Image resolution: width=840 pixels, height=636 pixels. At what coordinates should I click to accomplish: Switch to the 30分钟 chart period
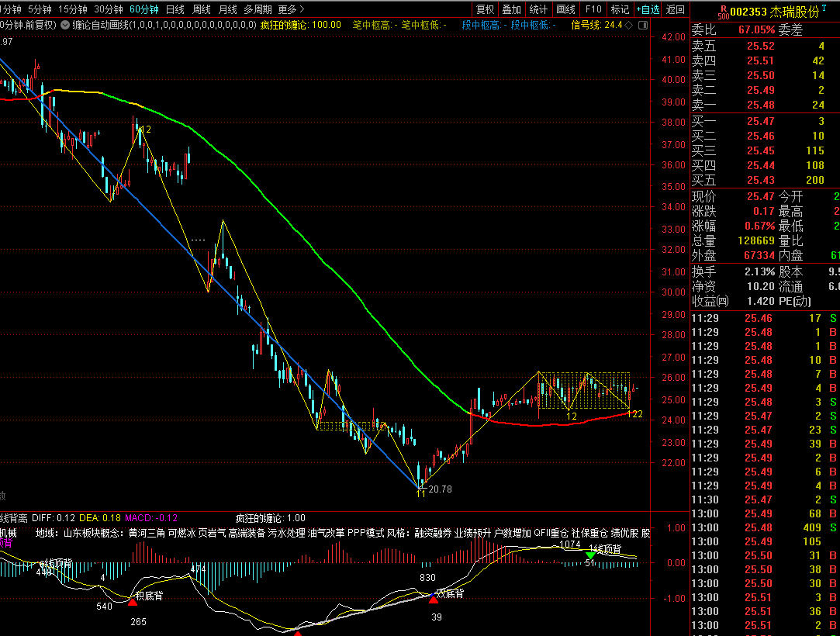coord(109,9)
